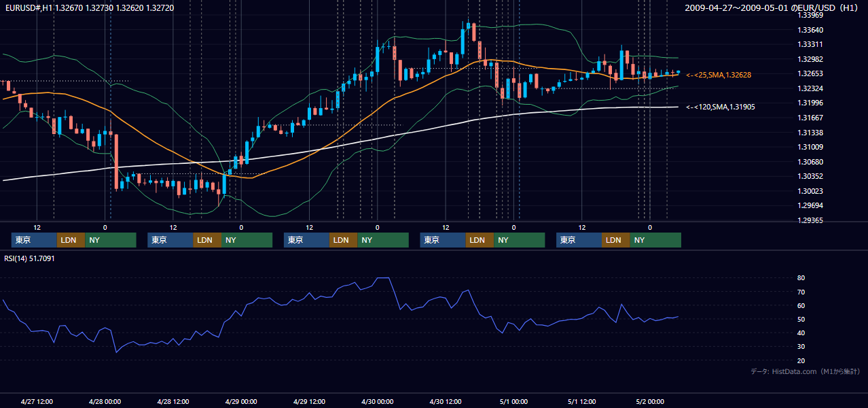Select 東京 session block above 4/29 12:00 label

pos(306,240)
